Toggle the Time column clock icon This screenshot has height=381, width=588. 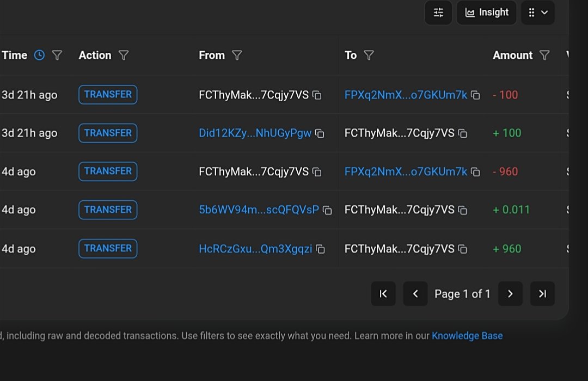[x=39, y=55]
